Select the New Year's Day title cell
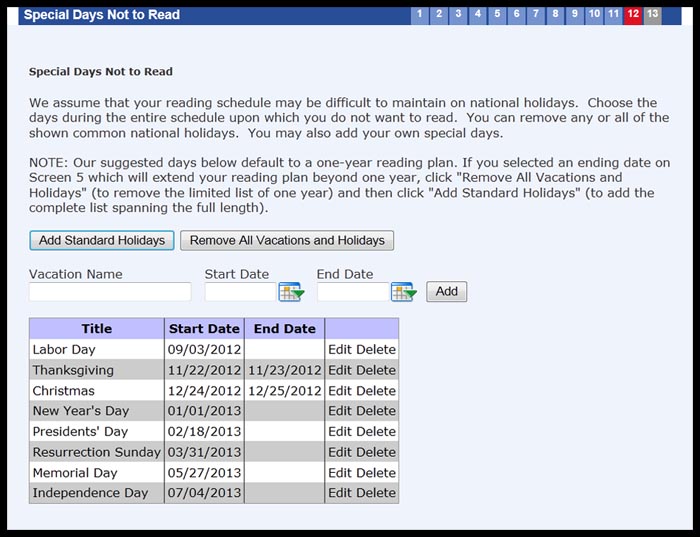This screenshot has height=537, width=700. pos(97,411)
